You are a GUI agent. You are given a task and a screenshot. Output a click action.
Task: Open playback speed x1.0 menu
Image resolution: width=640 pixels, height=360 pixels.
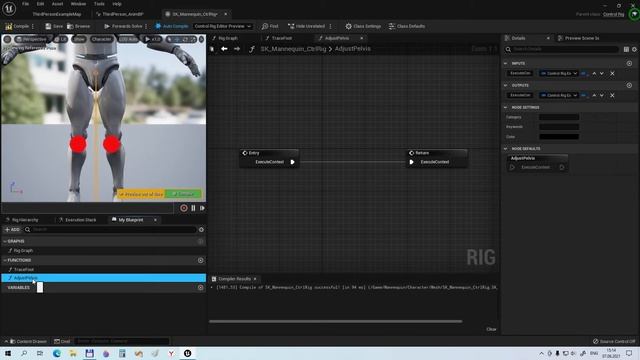pos(153,39)
